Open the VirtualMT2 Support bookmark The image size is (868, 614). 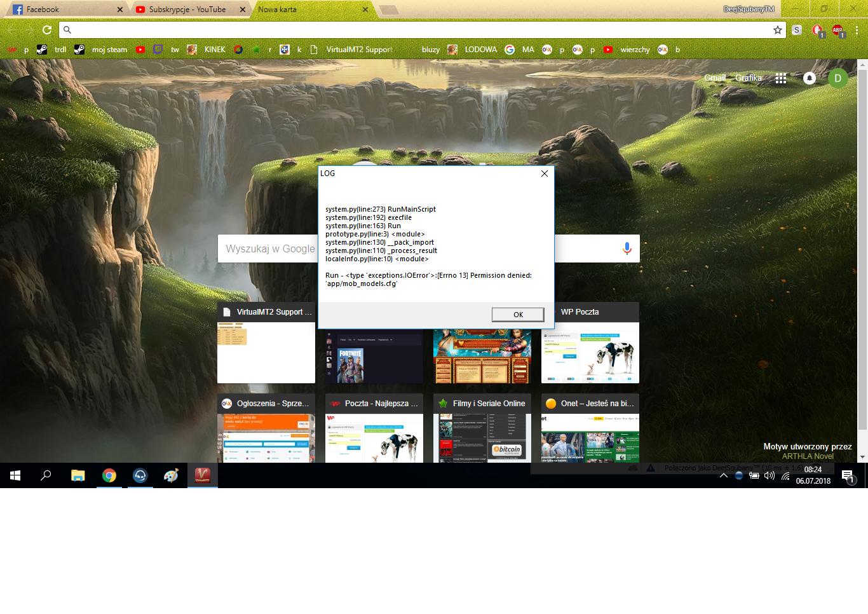click(x=351, y=50)
